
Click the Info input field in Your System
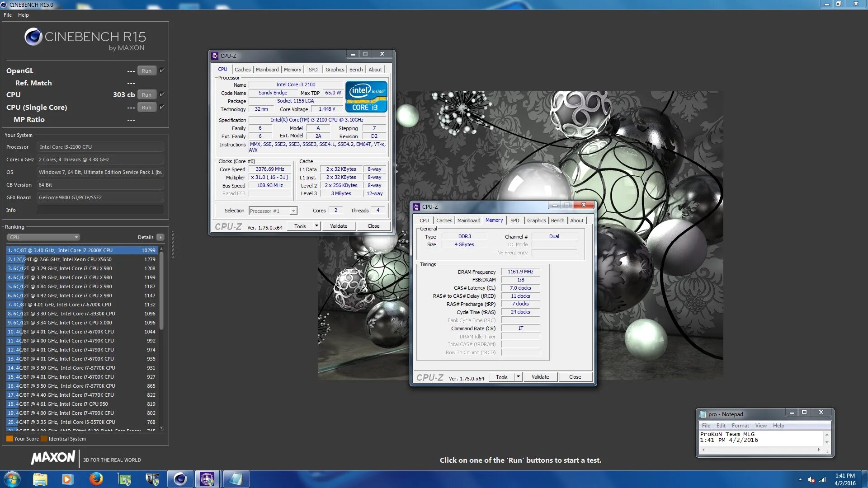(100, 210)
